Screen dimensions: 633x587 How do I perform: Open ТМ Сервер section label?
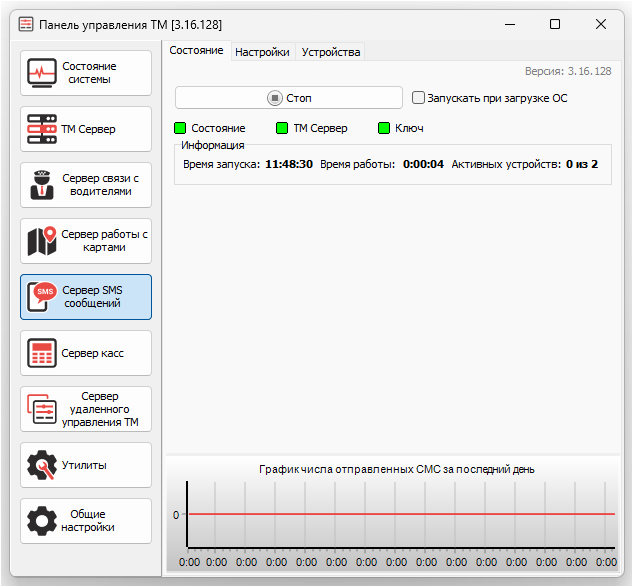tap(88, 129)
